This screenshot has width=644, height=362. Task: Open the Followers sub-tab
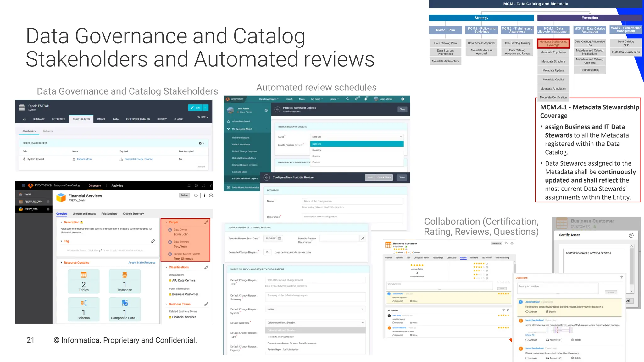pos(48,131)
